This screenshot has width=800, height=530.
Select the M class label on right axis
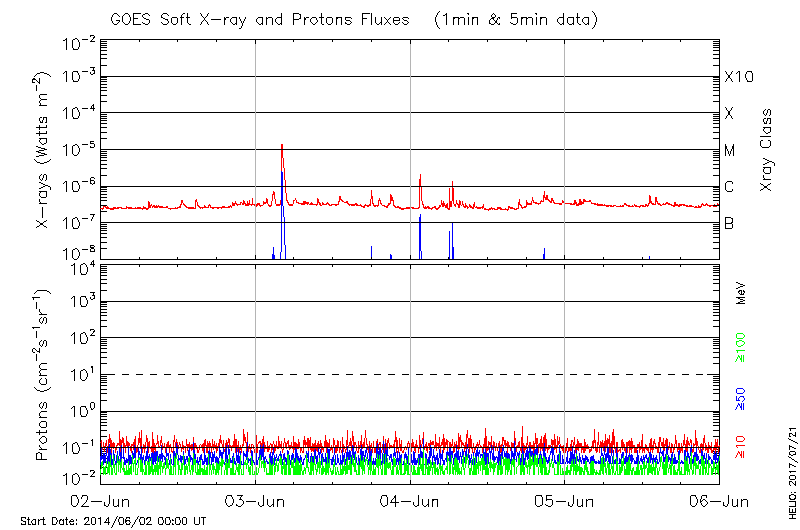click(x=730, y=151)
